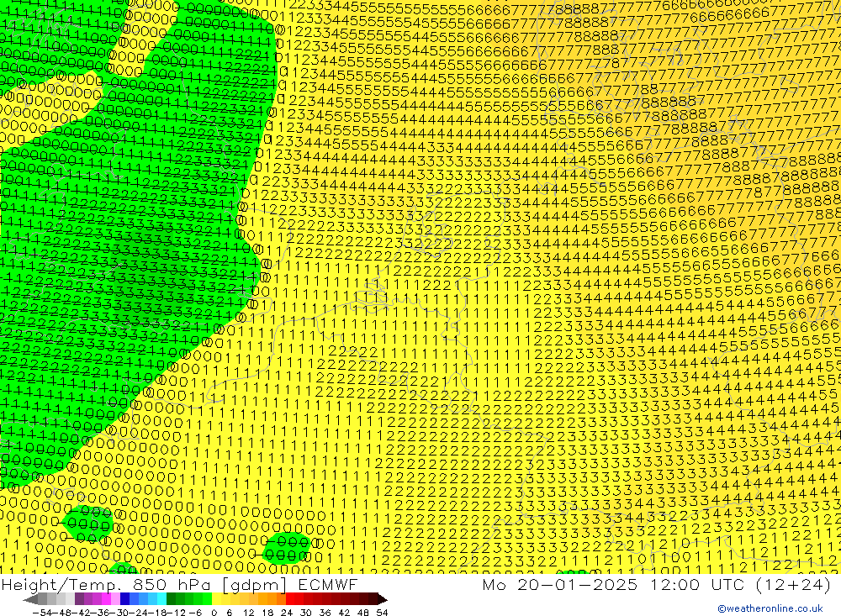Click the magenta swatch above label -36
This screenshot has width=841, height=616.
click(106, 600)
